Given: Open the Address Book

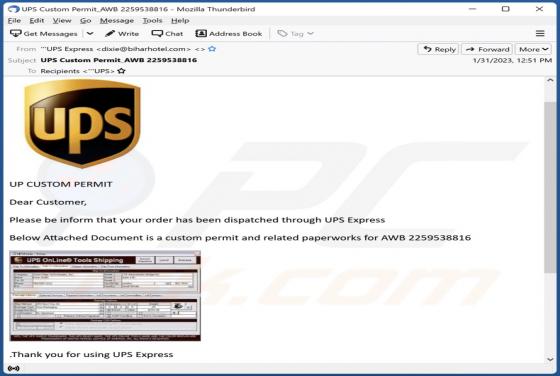Looking at the screenshot, I should coord(229,34).
